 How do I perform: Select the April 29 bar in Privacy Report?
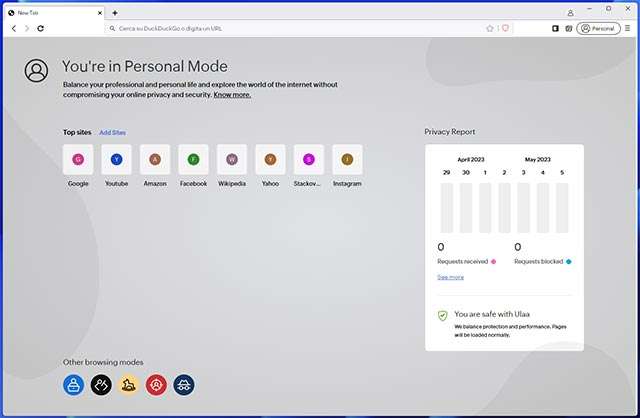pyautogui.click(x=447, y=208)
